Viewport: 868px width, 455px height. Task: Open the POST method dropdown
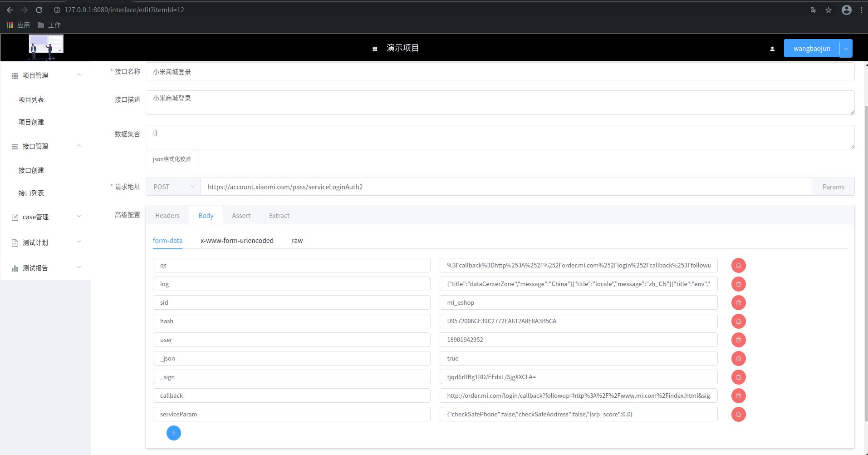pyautogui.click(x=173, y=187)
